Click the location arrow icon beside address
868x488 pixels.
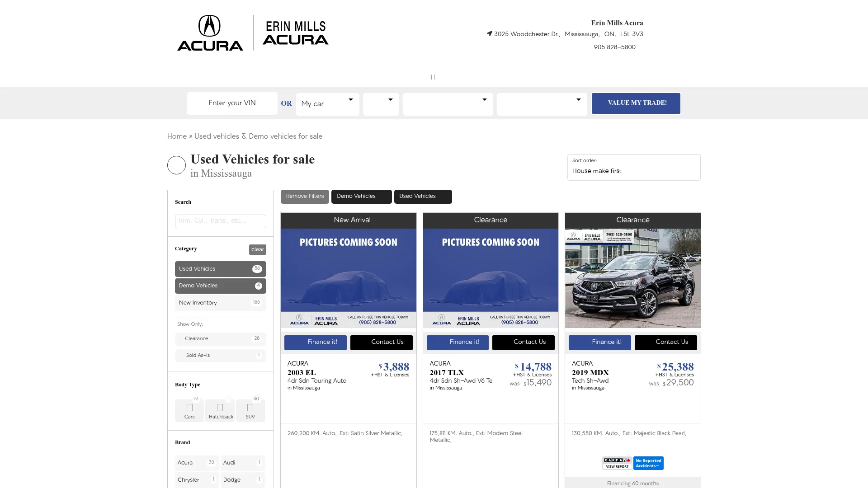[x=489, y=33]
